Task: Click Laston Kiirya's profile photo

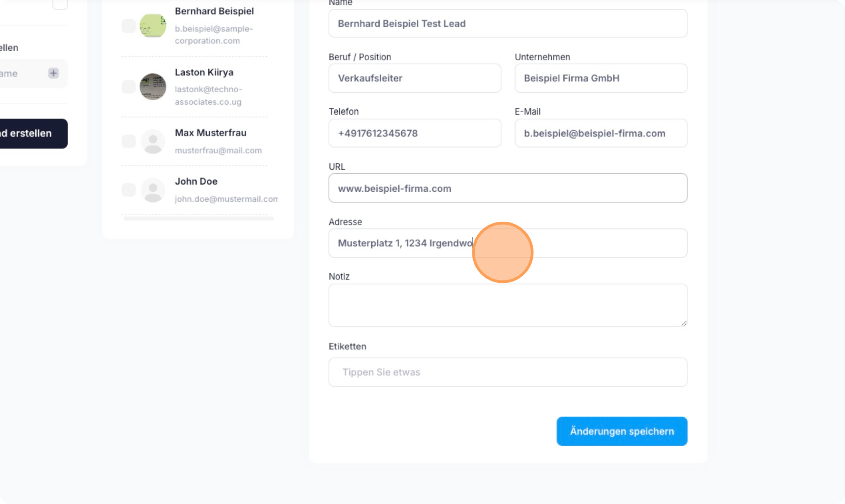Action: pos(153,87)
